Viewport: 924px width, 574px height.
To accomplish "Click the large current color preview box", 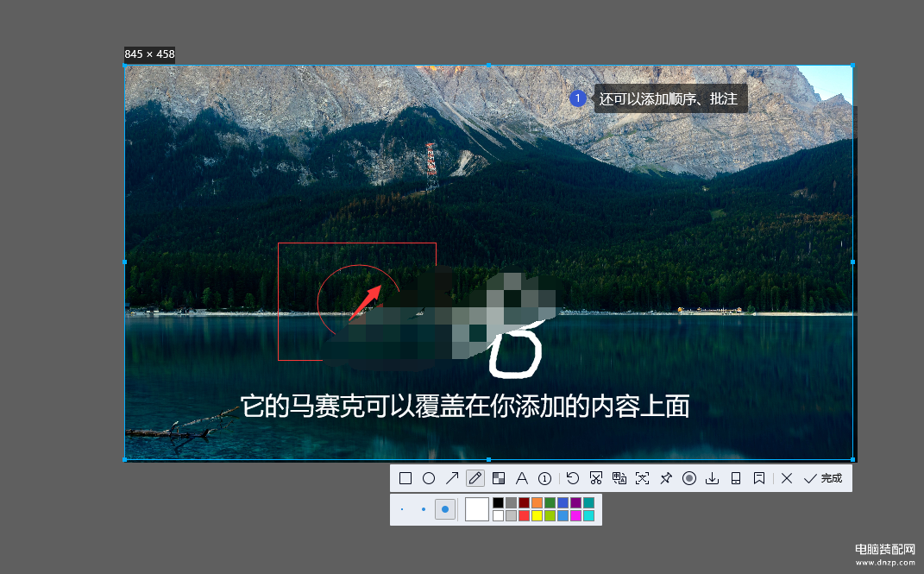I will (477, 509).
